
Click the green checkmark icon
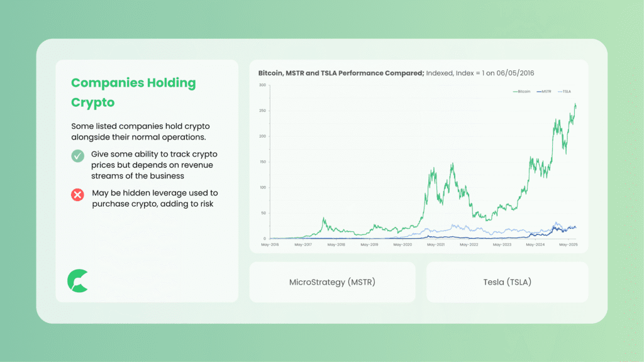point(77,156)
